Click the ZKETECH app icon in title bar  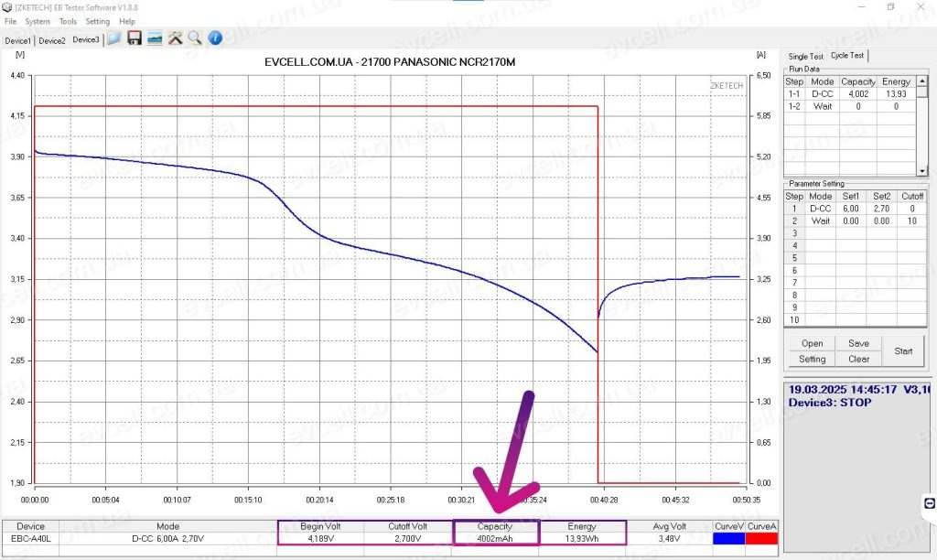coord(7,6)
